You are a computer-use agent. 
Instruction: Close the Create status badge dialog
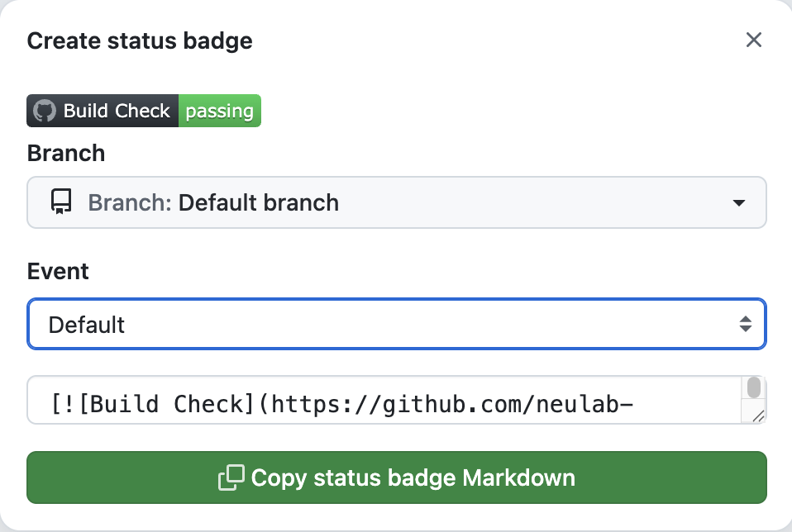coord(753,40)
